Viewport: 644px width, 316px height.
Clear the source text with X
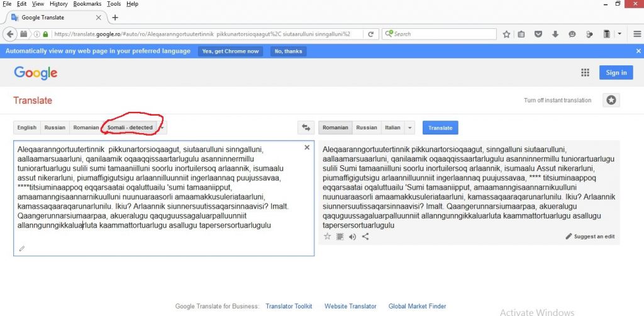click(307, 148)
